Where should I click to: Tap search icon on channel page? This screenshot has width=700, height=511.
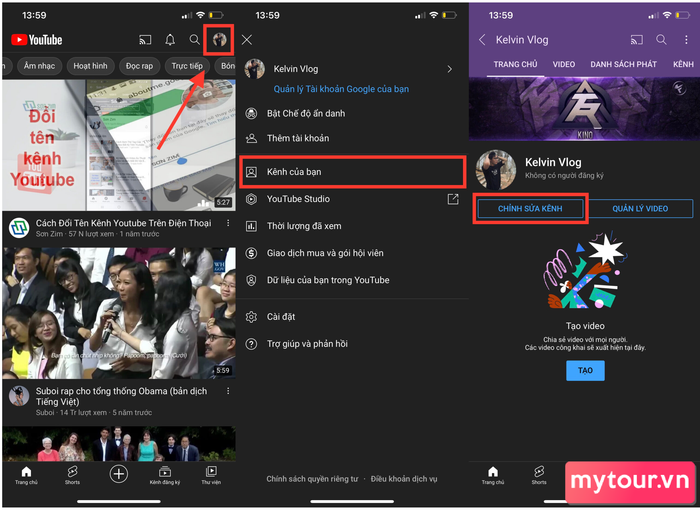[661, 40]
